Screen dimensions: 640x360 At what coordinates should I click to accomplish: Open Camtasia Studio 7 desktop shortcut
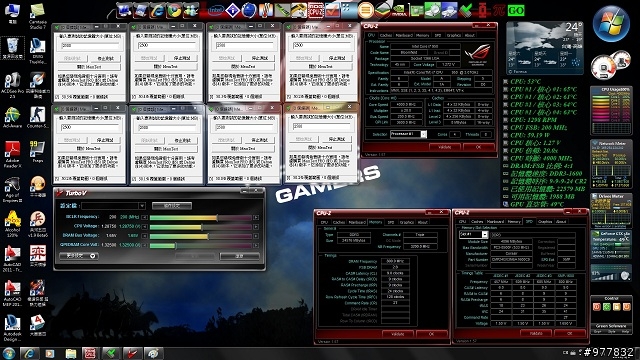pyautogui.click(x=37, y=16)
